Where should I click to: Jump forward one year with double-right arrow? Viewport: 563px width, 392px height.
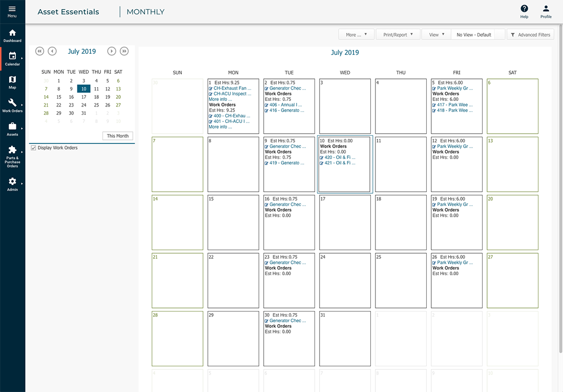point(124,51)
